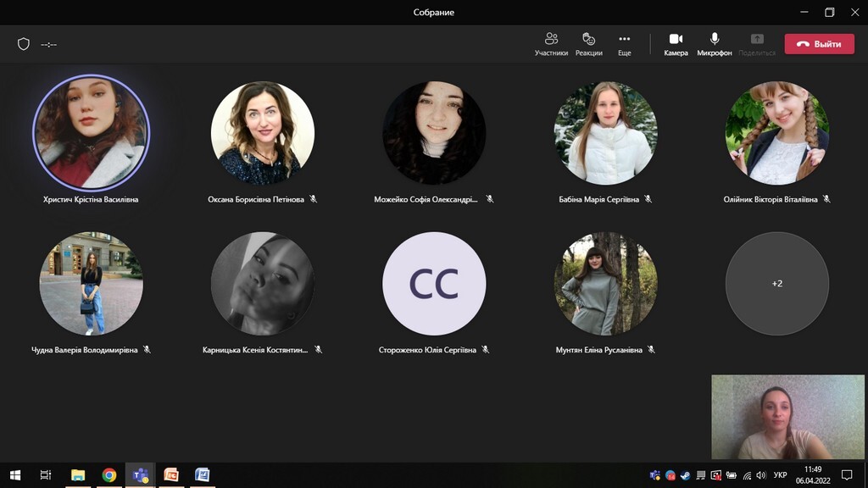This screenshot has height=488, width=868.
Task: Click Оксана Борисівна Петінова's profile picture
Action: (262, 133)
